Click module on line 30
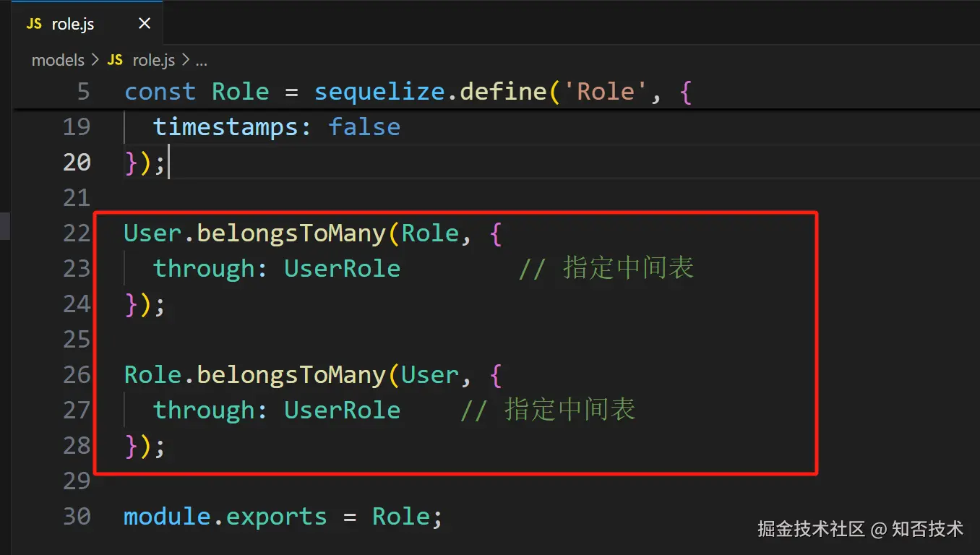 point(167,517)
